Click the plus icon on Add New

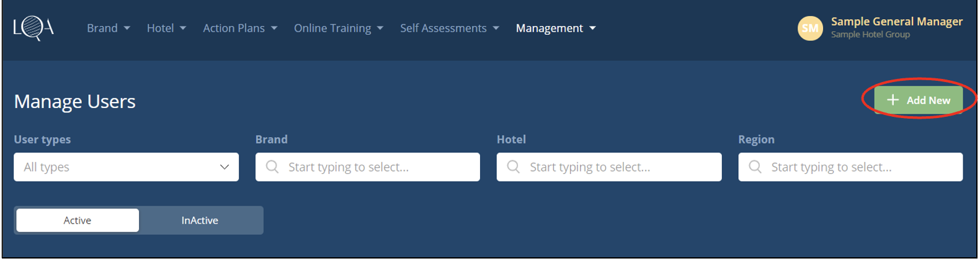tap(893, 100)
